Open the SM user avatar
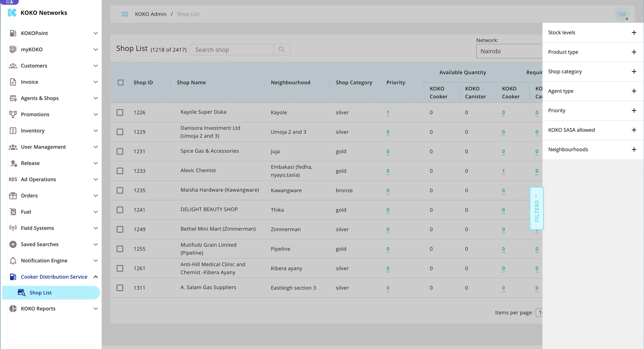The image size is (644, 349). pyautogui.click(x=622, y=14)
